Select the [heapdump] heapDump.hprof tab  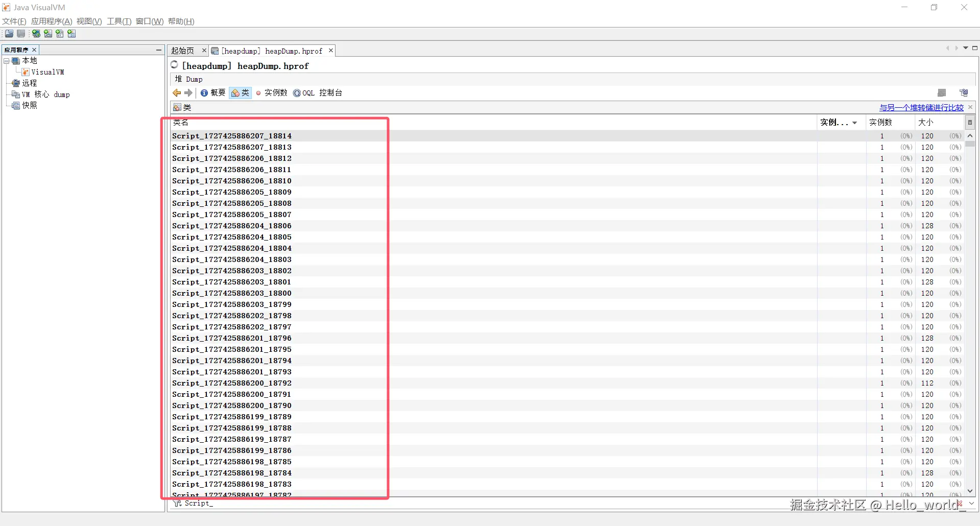[x=271, y=51]
